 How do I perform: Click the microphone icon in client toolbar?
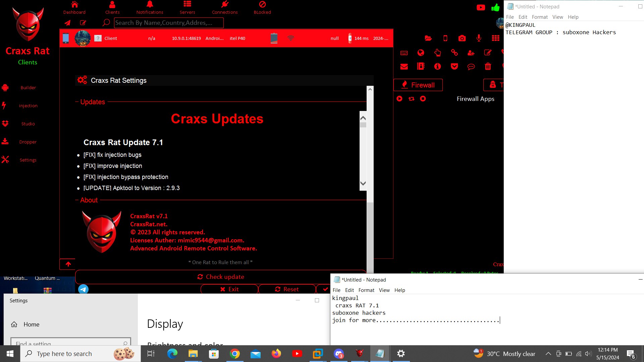point(479,38)
